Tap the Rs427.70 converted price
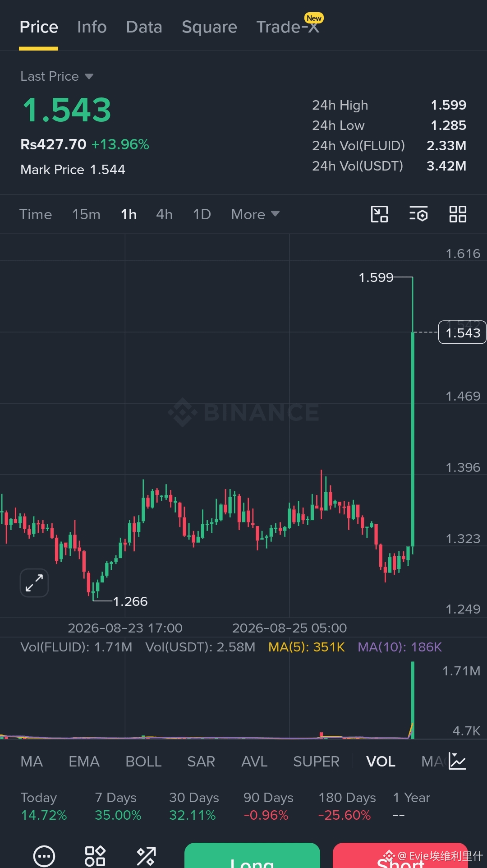487x868 pixels. (x=53, y=144)
